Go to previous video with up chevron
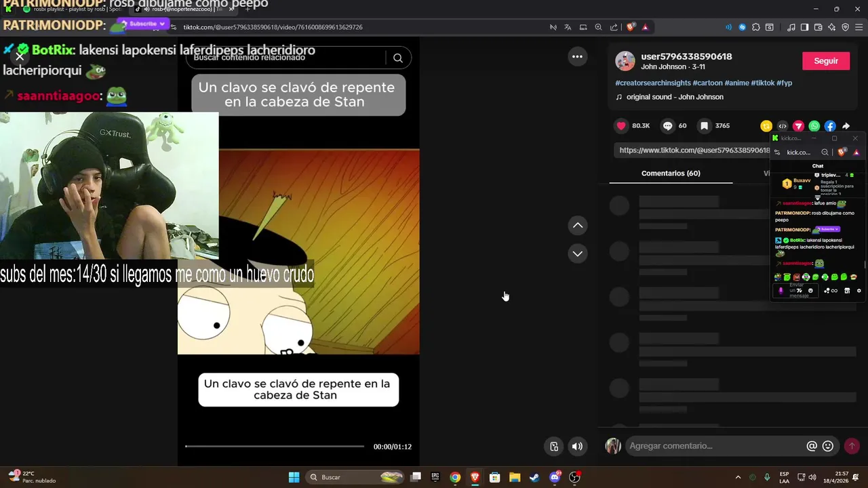868x488 pixels. pyautogui.click(x=577, y=225)
